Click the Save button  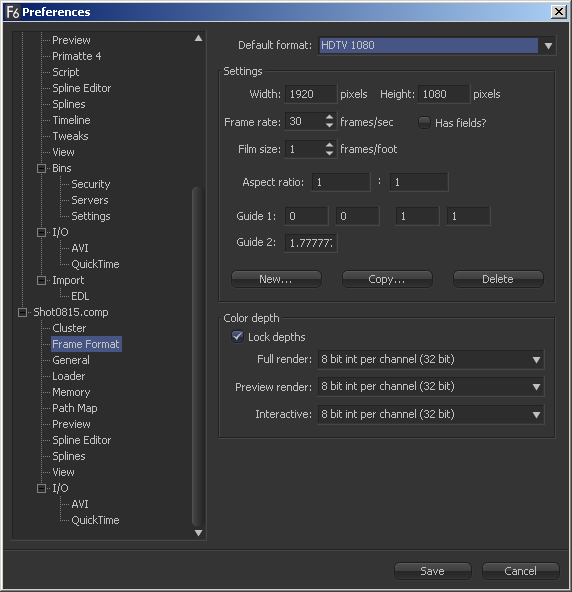tap(433, 571)
